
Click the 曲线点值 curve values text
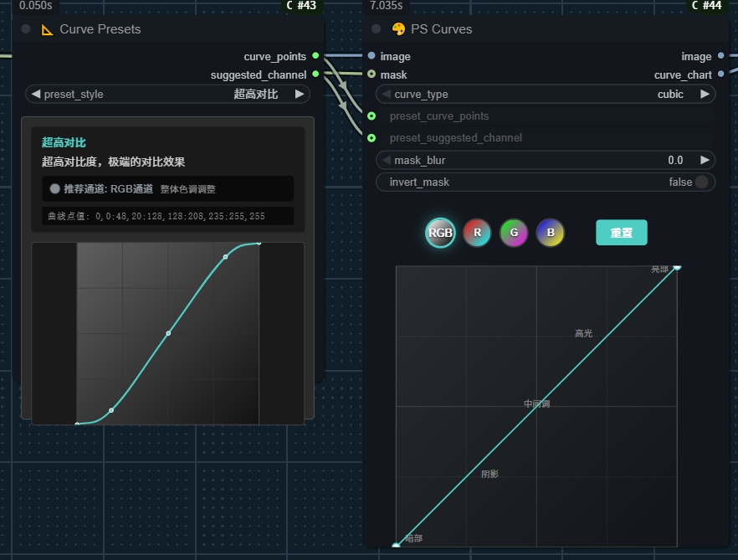click(x=156, y=216)
